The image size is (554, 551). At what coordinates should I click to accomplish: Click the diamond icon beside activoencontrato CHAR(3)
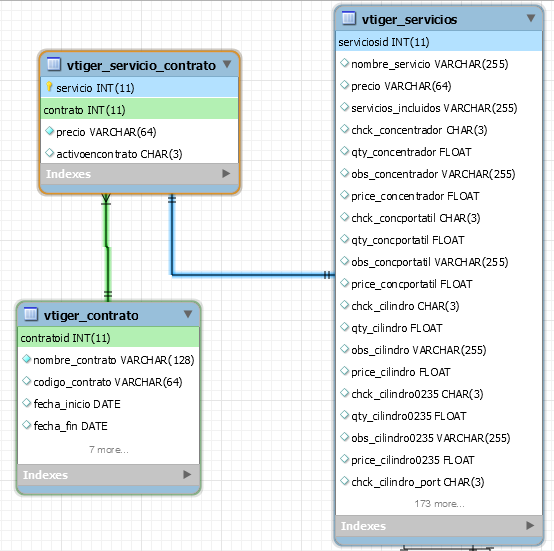(x=49, y=153)
